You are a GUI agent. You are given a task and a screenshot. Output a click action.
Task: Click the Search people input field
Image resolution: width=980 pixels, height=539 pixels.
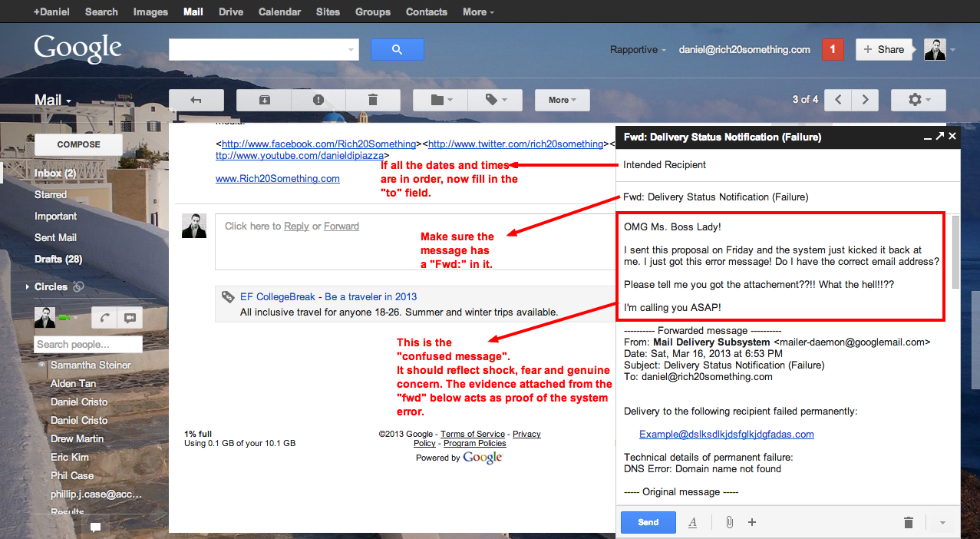coord(88,345)
